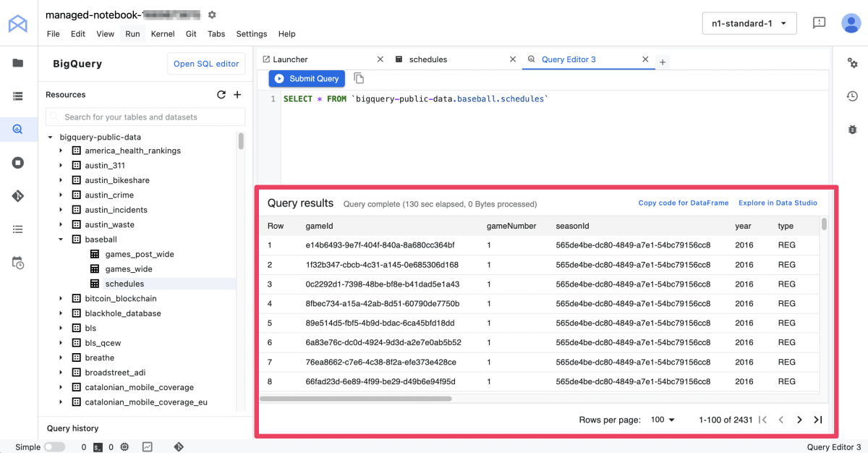Click the Query history section header

pos(72,428)
